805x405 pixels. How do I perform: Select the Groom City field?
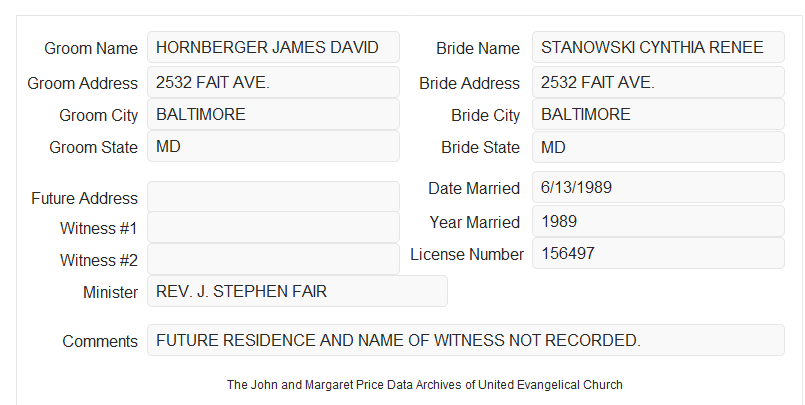(x=273, y=114)
